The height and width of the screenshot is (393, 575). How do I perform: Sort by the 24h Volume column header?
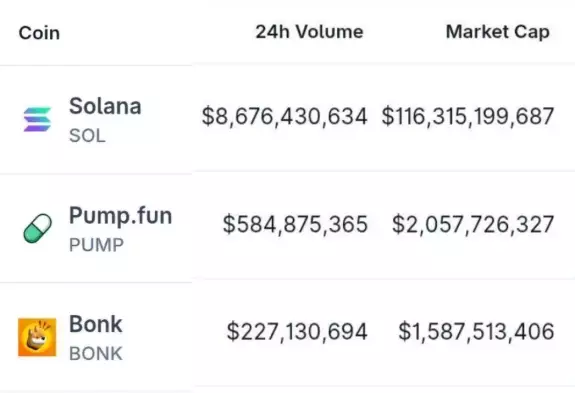[309, 32]
